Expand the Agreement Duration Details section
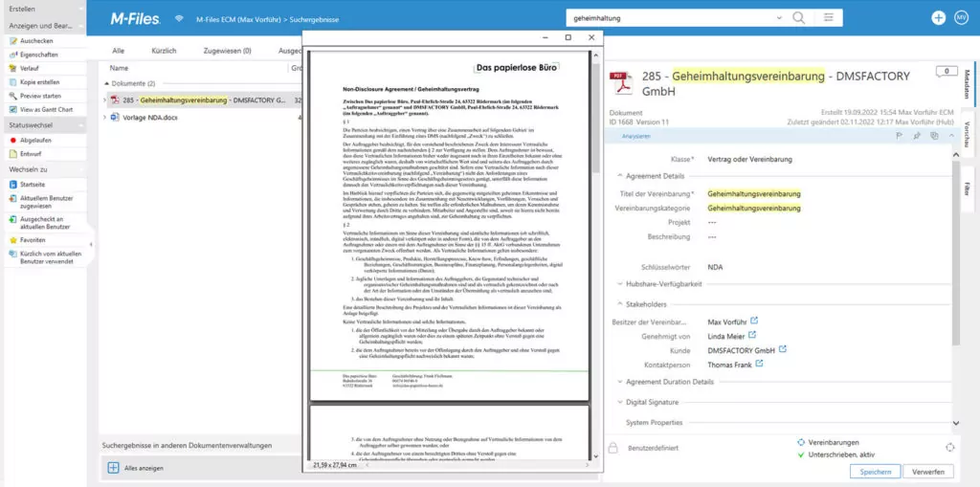Viewport: 980px width, 487px height. (620, 382)
